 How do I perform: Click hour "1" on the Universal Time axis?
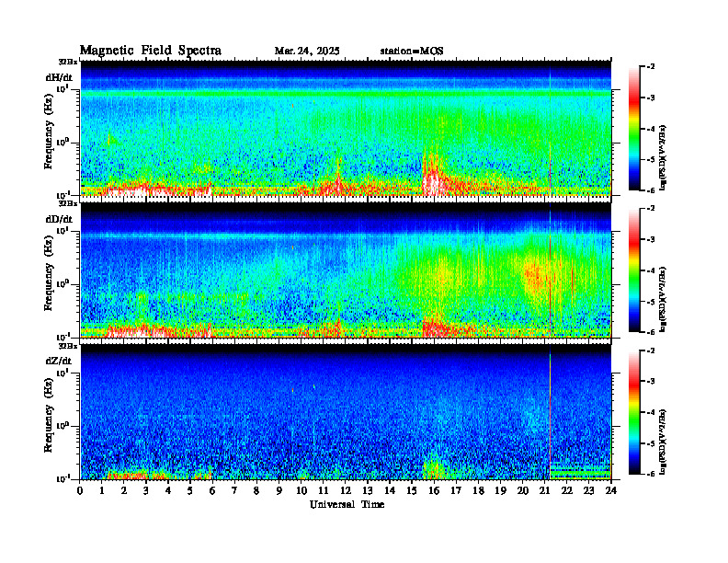point(102,491)
